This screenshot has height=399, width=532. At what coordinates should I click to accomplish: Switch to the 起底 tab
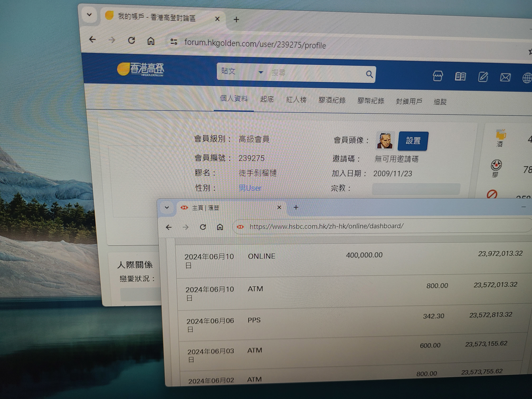tap(267, 99)
